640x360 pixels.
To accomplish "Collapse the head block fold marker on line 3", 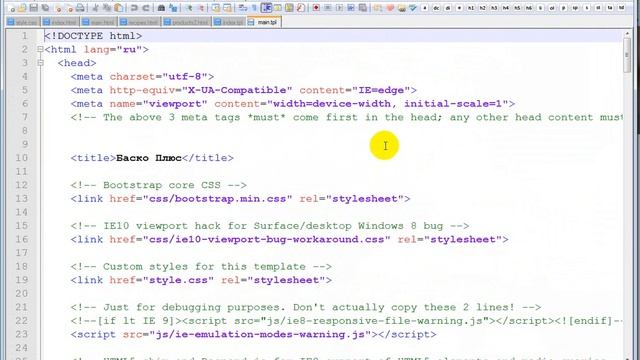I will pyautogui.click(x=40, y=63).
